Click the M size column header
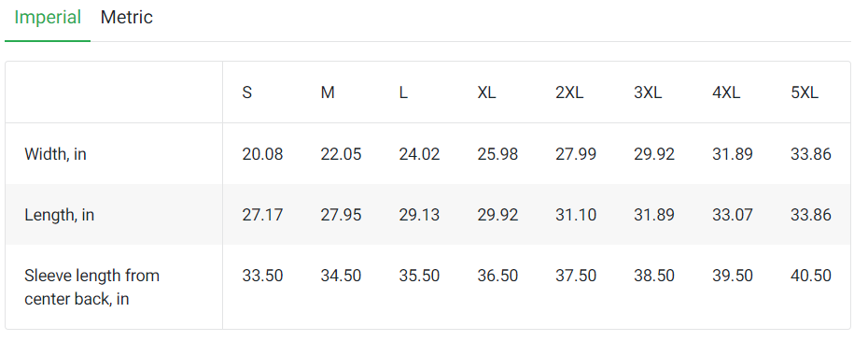Image resolution: width=868 pixels, height=355 pixels. [328, 92]
